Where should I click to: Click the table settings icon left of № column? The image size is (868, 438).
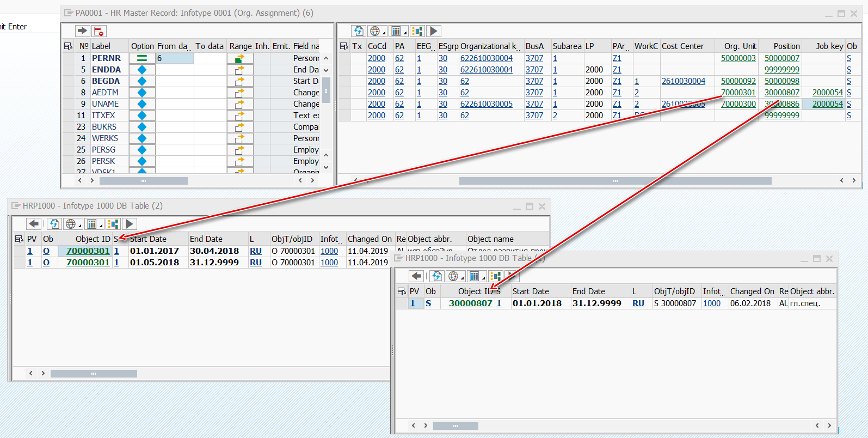pyautogui.click(x=68, y=46)
